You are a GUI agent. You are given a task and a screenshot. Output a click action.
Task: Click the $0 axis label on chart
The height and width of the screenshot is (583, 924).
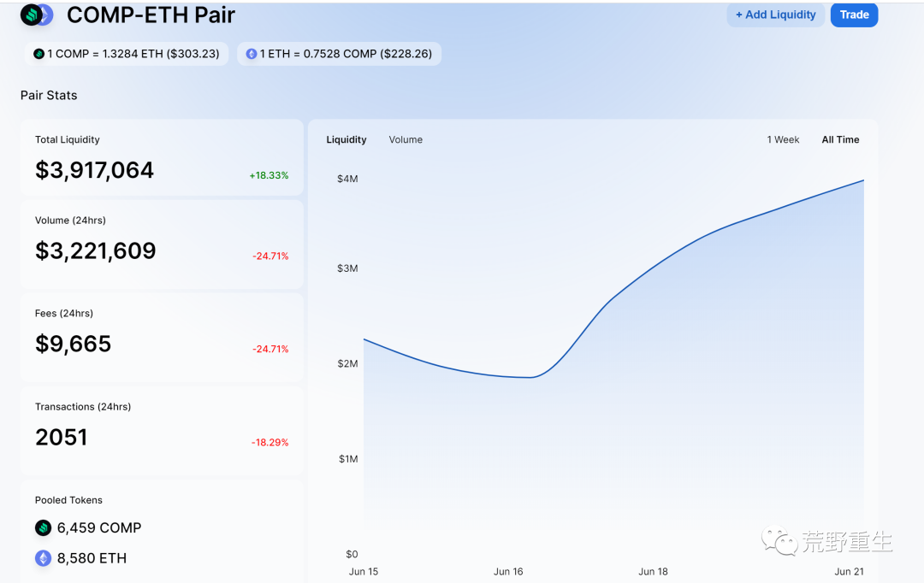point(352,554)
